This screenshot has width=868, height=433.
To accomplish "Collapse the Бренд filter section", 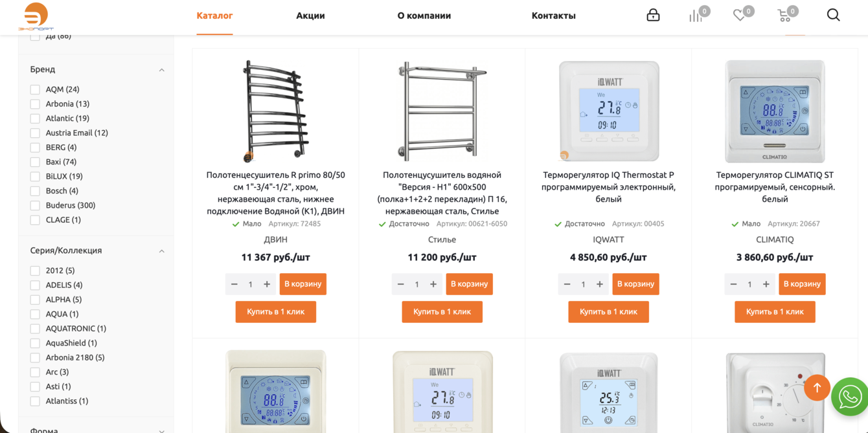I will pos(161,70).
